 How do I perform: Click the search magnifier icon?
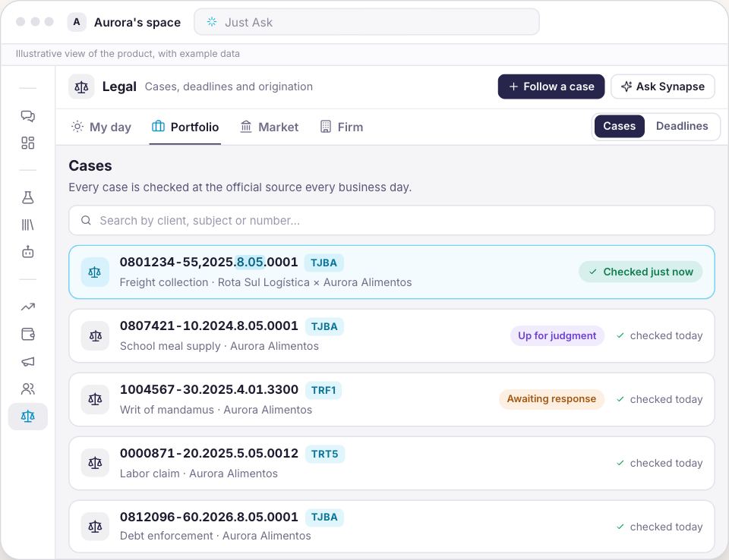[x=86, y=220]
